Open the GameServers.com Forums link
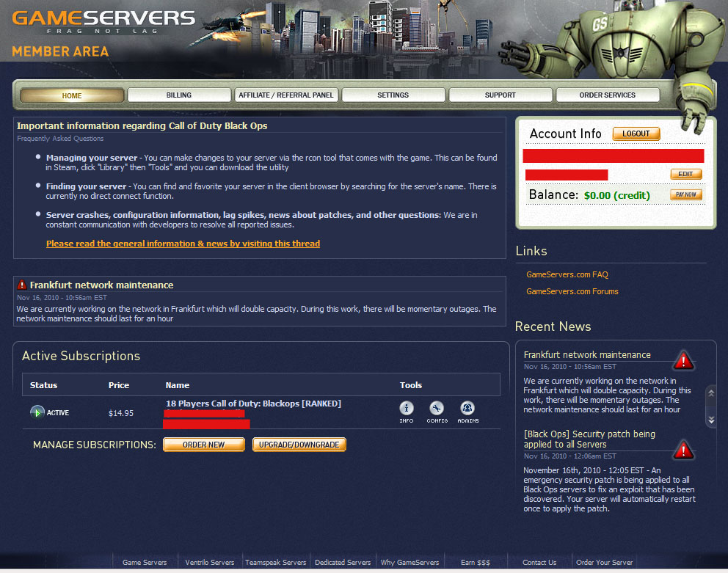Image resolution: width=728 pixels, height=573 pixels. tap(572, 291)
